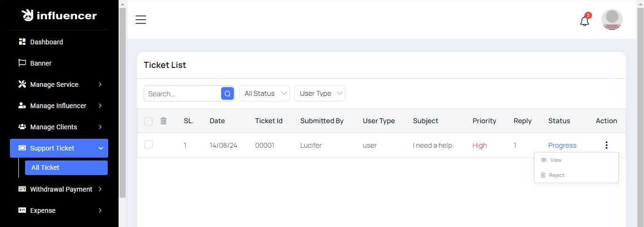The height and width of the screenshot is (227, 644).
Task: Select the All Ticket submenu item
Action: [x=66, y=168]
